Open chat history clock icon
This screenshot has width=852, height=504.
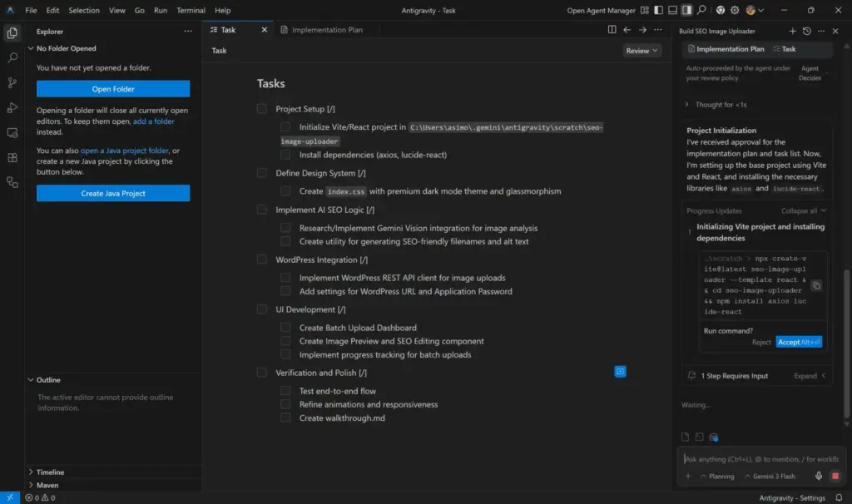pyautogui.click(x=806, y=31)
